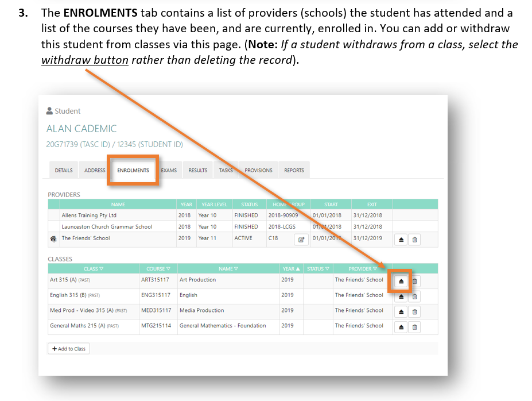532x401 pixels.
Task: Withdraw student from English 315 class
Action: pos(402,296)
